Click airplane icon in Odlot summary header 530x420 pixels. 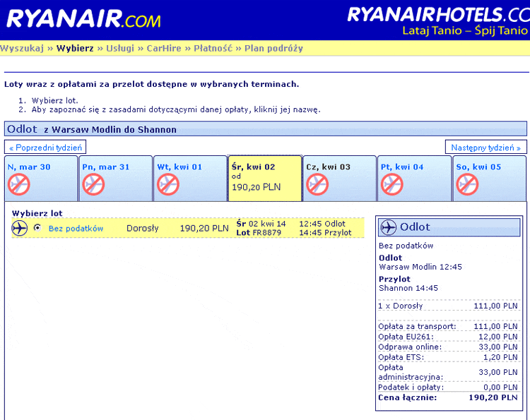pos(388,227)
